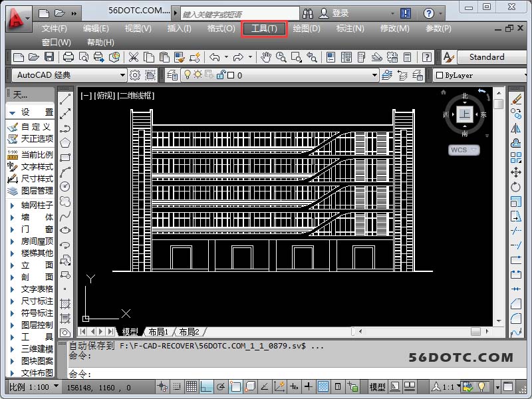The height and width of the screenshot is (399, 532).
Task: Switch to the 布局1 layout tab
Action: pos(158,331)
